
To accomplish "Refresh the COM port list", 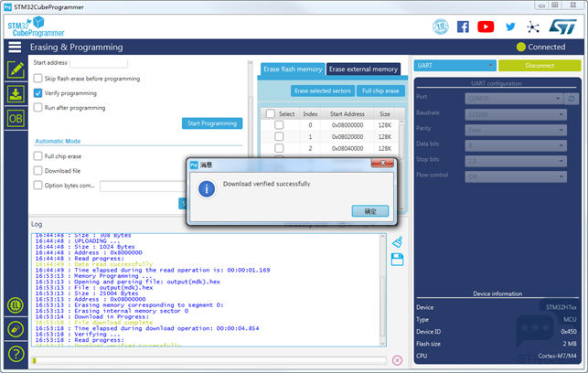I will 572,99.
